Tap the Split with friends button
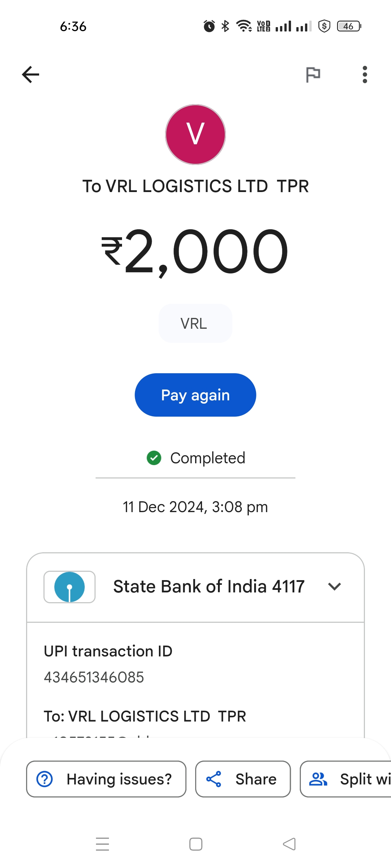This screenshot has width=391, height=868. [x=346, y=779]
